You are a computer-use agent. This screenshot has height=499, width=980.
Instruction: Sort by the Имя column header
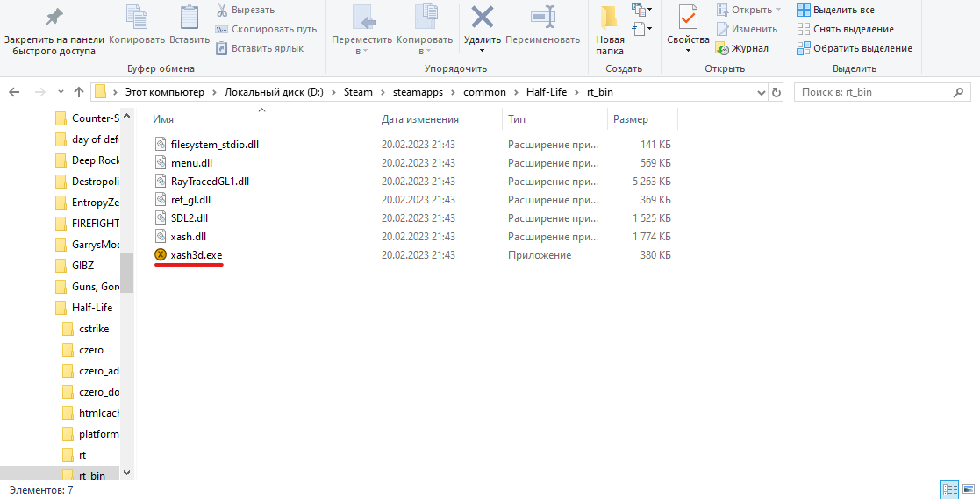pyautogui.click(x=163, y=119)
